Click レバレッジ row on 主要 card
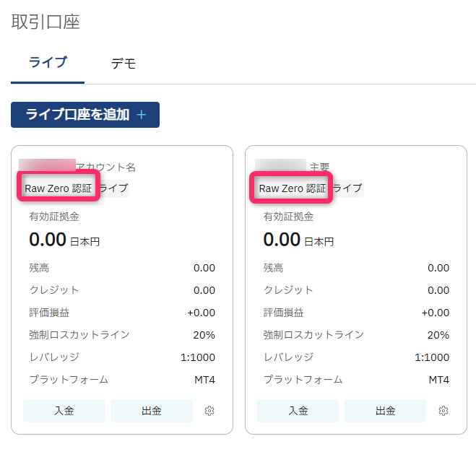The image size is (476, 457). tap(356, 357)
